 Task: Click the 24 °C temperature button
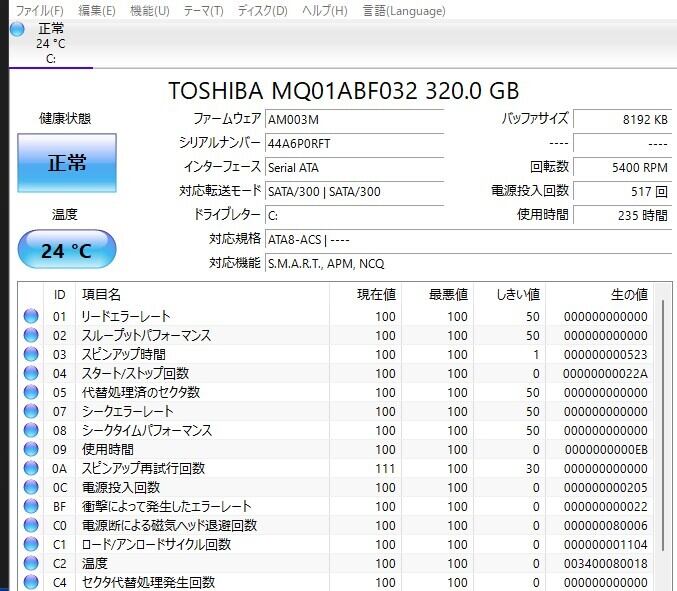(67, 250)
